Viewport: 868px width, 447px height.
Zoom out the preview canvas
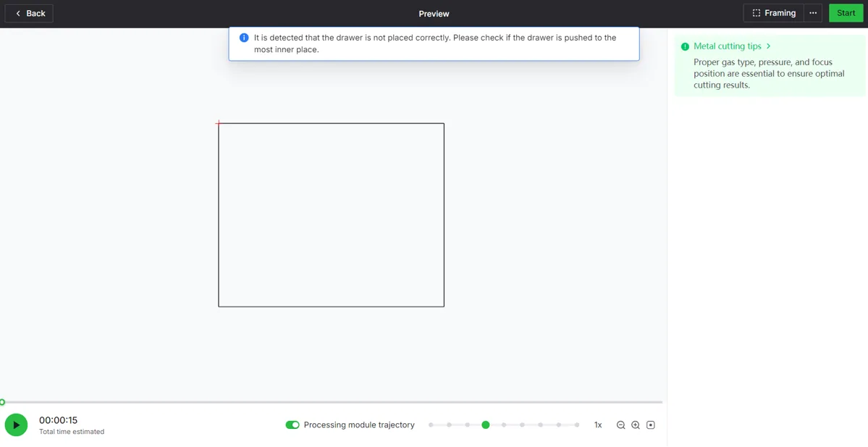[620, 425]
